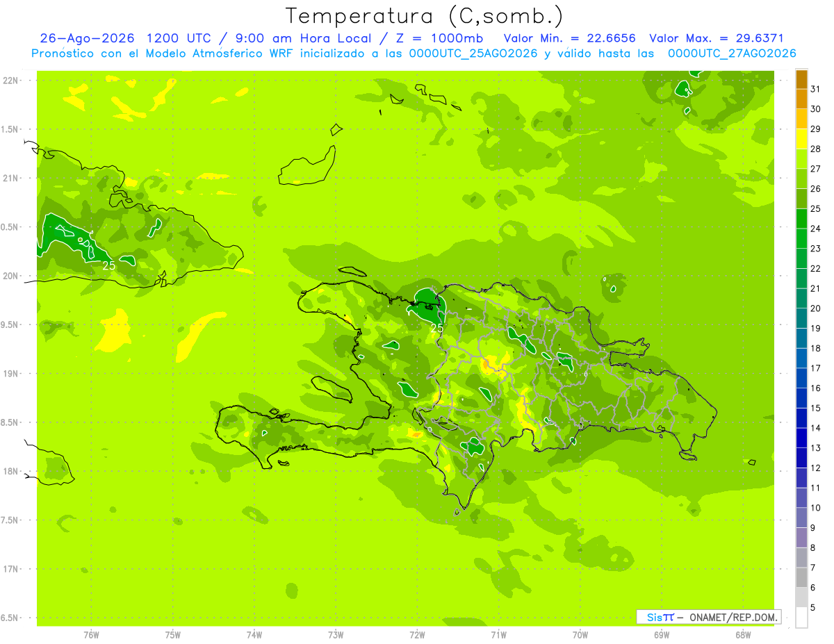Click the colorbar label '26'
The height and width of the screenshot is (644, 834).
pyautogui.click(x=816, y=188)
